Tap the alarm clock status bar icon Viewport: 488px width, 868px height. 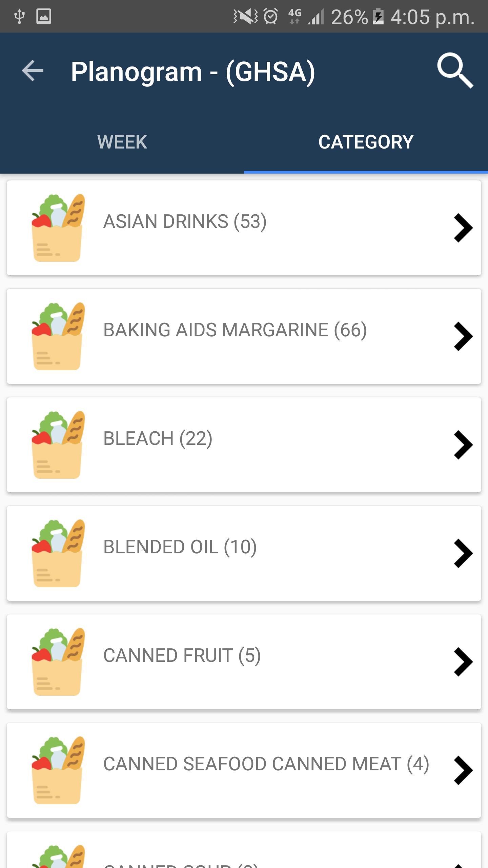[x=270, y=16]
